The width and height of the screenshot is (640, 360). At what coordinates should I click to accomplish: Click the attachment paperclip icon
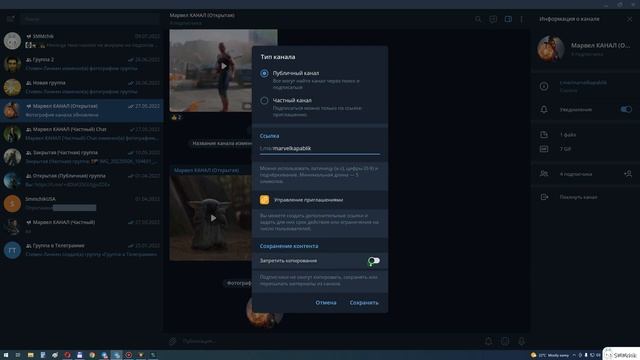(x=173, y=341)
